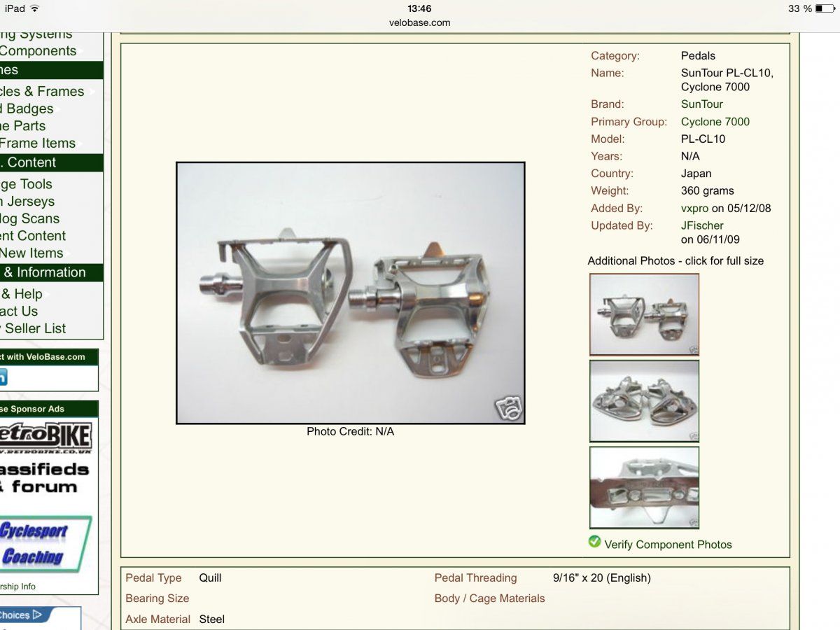Viewport: 840px width, 630px height.
Task: Tap the battery icon in status bar
Action: click(825, 8)
